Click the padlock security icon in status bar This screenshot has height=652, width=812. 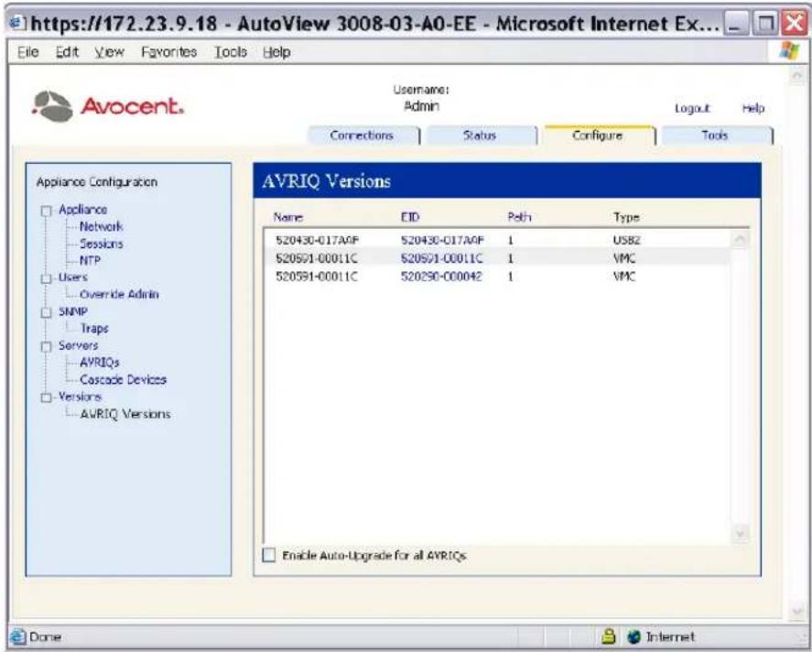click(610, 636)
